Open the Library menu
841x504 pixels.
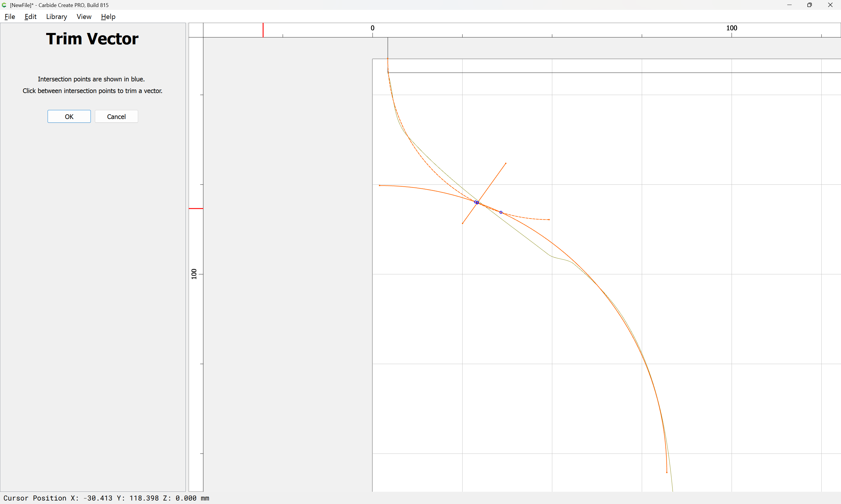click(x=56, y=17)
